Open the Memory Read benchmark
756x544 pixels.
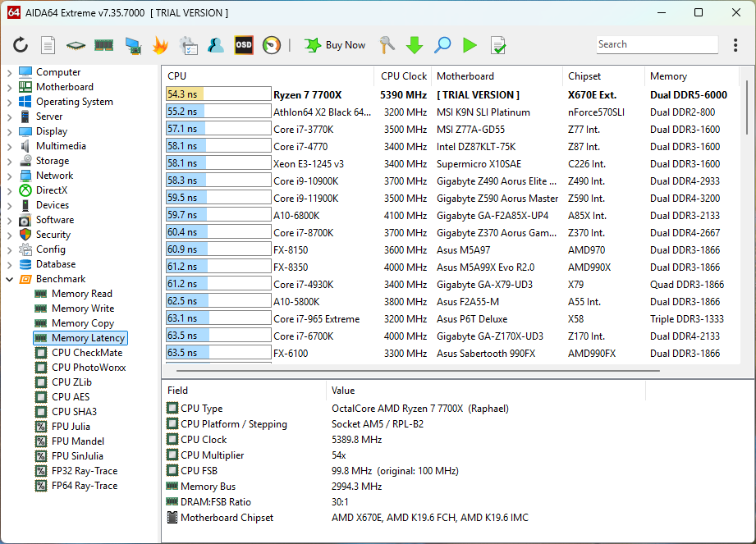[82, 294]
